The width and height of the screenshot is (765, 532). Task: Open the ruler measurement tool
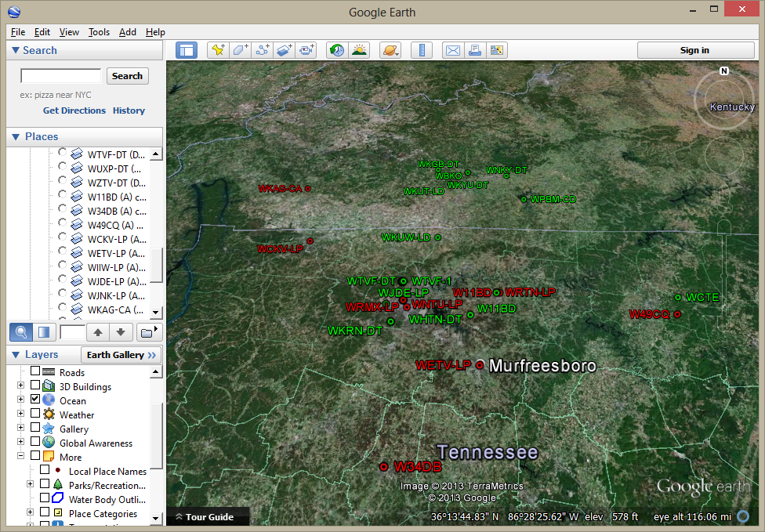(x=422, y=50)
